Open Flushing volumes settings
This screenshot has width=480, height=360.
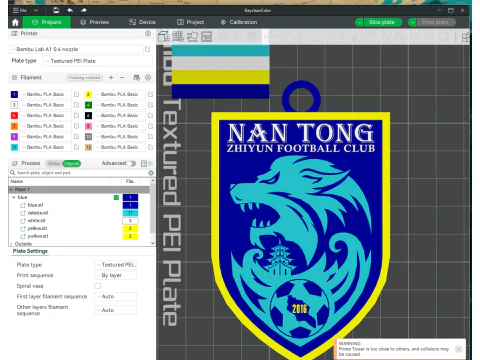pyautogui.click(x=85, y=78)
